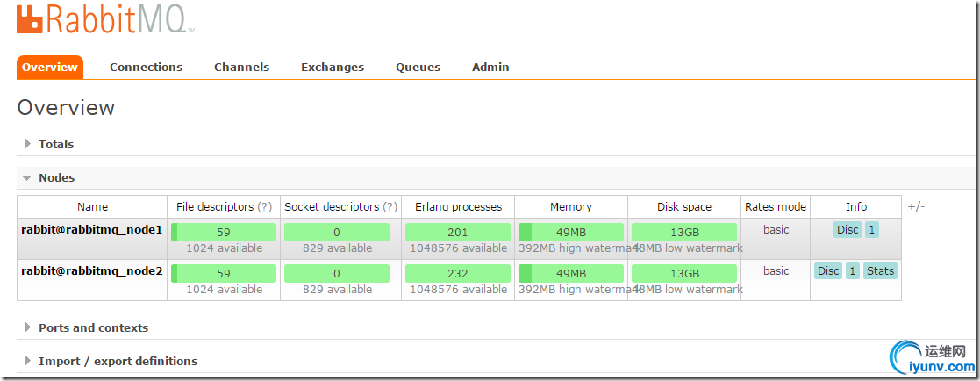
Task: Click node2 disk space bar showing 13GB
Action: (684, 273)
